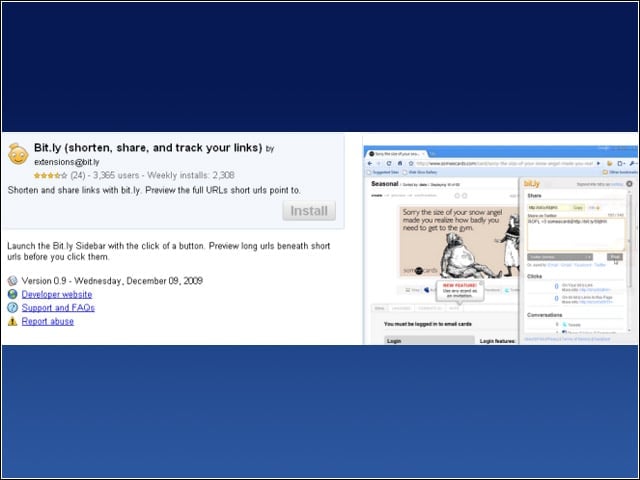Open the Support and FAQs link

point(58,308)
